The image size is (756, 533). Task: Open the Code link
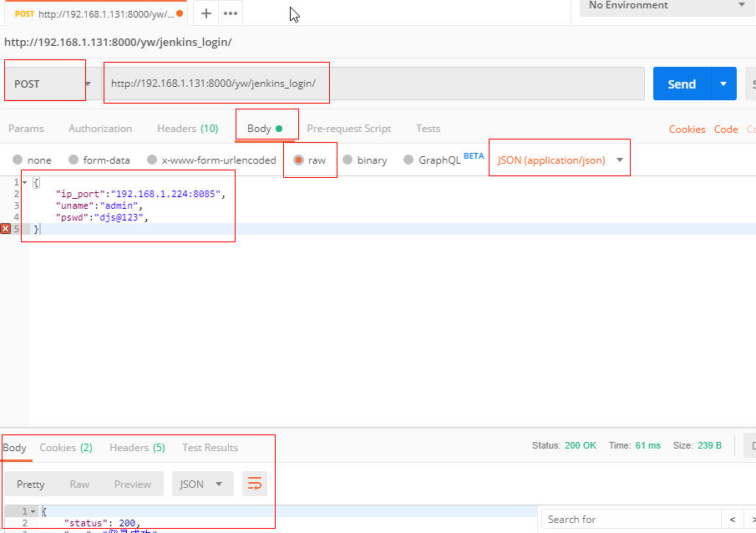coord(726,129)
